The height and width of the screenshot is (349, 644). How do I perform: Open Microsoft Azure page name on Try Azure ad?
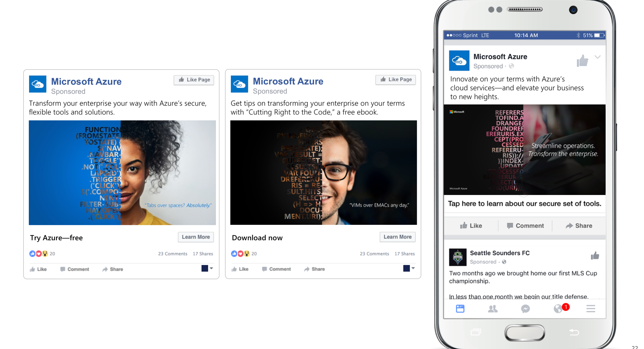coord(86,82)
